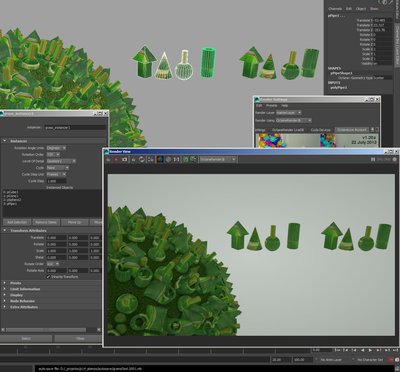Click the Remove Items button
Image resolution: width=400 pixels, height=372 pixels.
(x=46, y=222)
